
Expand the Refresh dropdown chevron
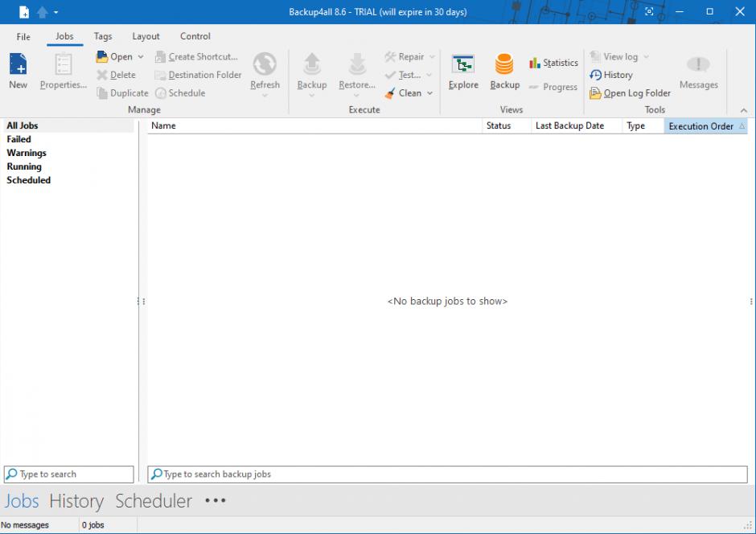pos(265,96)
